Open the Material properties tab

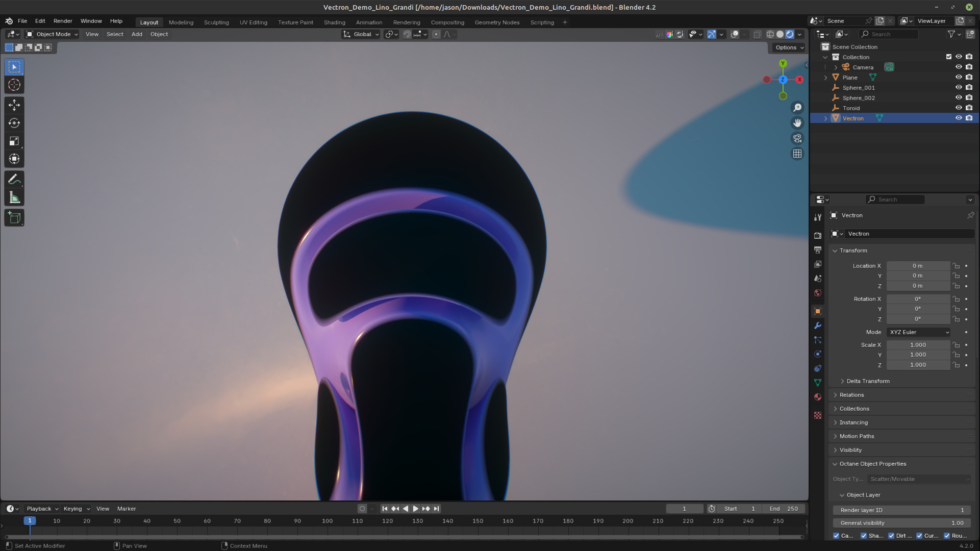818,397
